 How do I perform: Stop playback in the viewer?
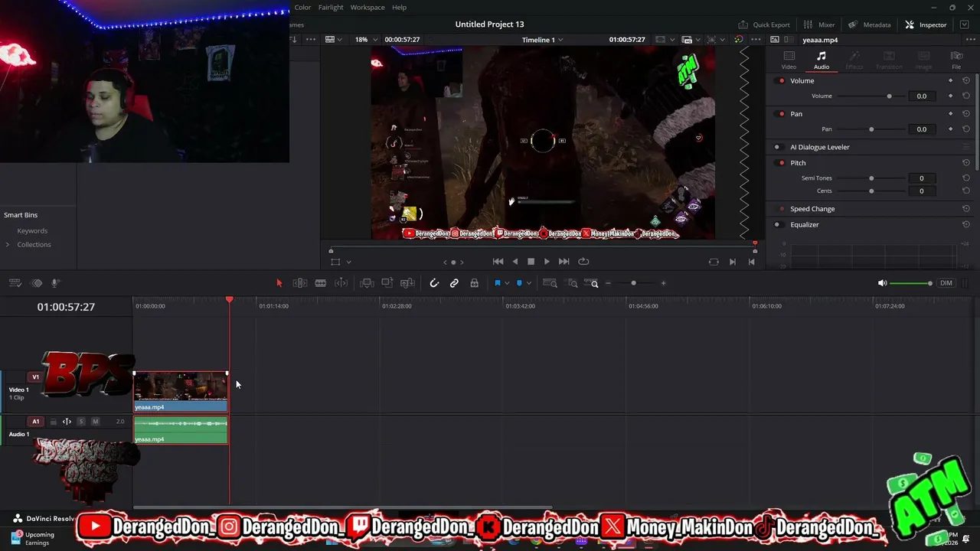point(531,262)
